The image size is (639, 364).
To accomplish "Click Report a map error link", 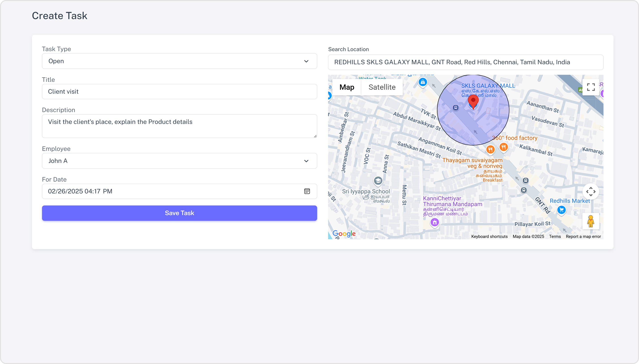I will [583, 237].
